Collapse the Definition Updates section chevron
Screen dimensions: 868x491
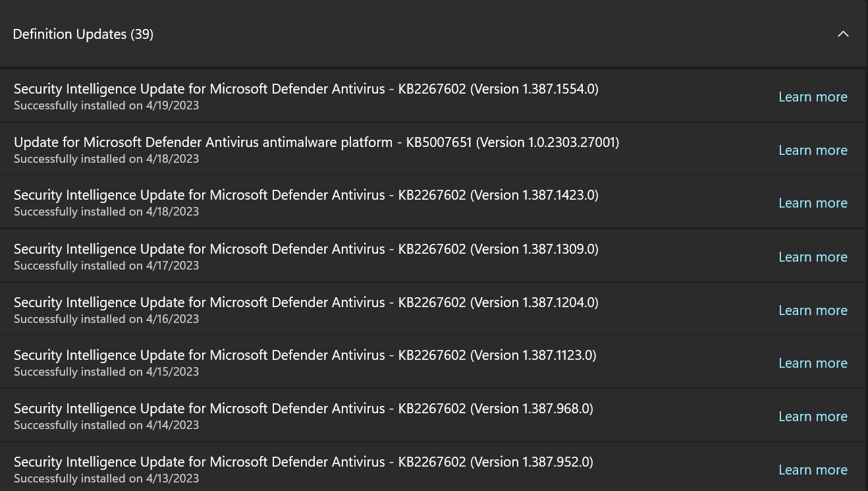pyautogui.click(x=843, y=34)
